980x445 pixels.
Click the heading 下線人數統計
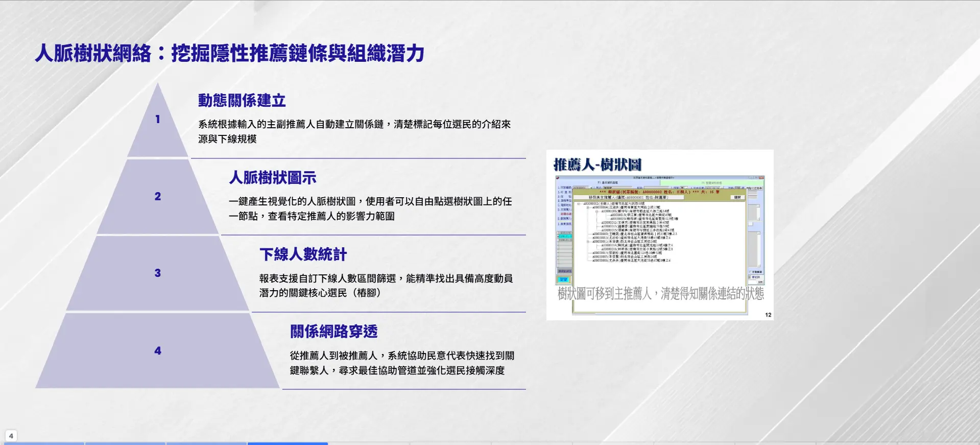303,254
